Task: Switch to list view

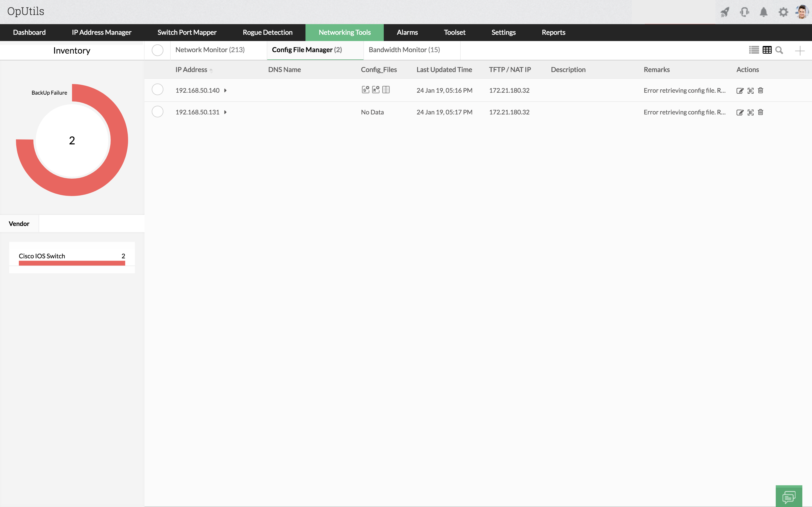Action: (754, 50)
